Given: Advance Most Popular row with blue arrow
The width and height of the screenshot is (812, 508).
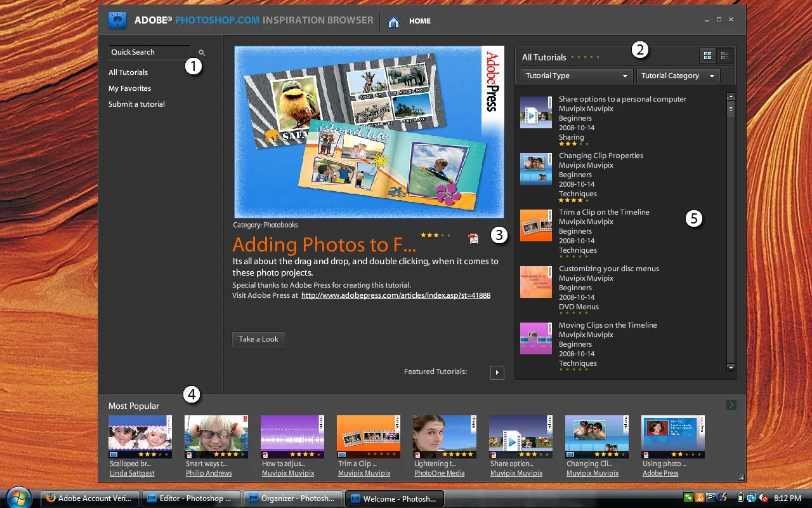Looking at the screenshot, I should click(731, 404).
